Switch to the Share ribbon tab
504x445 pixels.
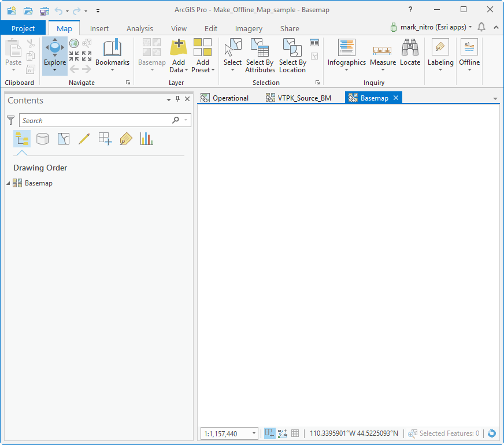290,28
